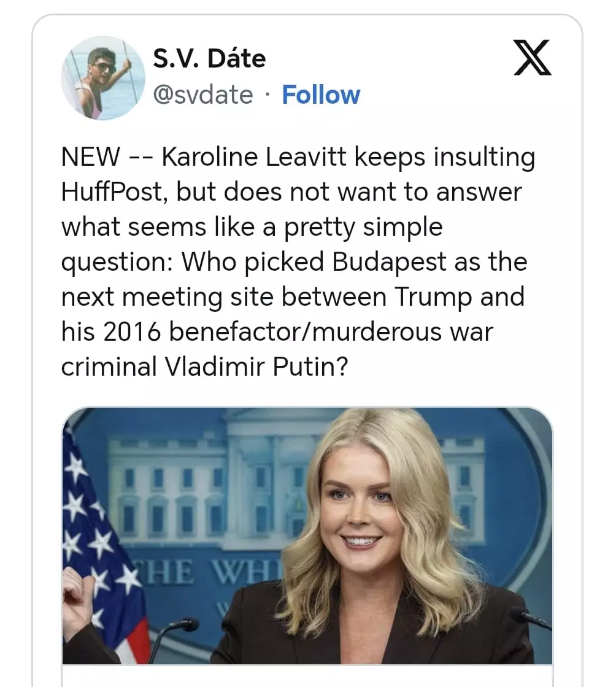Click the word "Trump" in the tweet
The width and height of the screenshot is (616, 687).
click(433, 297)
